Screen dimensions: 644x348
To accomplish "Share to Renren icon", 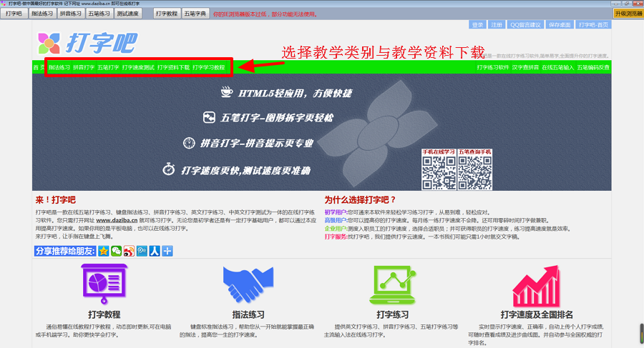I will click(155, 251).
